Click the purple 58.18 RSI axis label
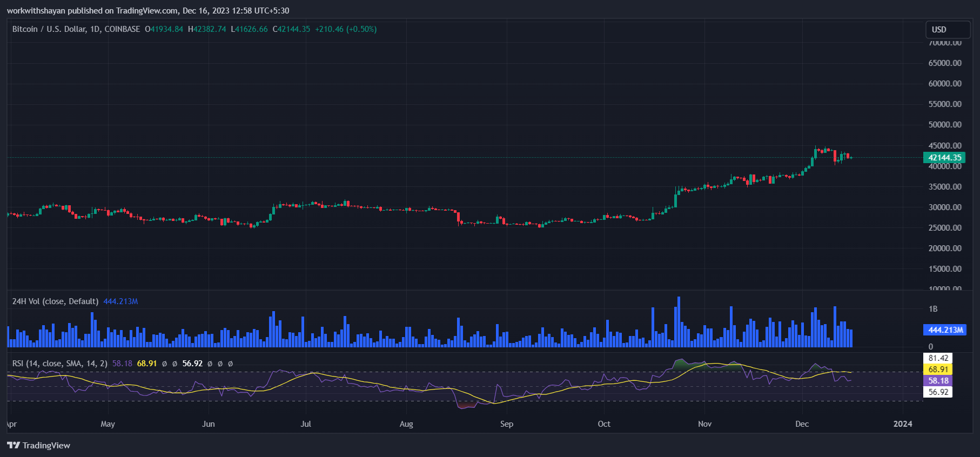Image resolution: width=980 pixels, height=457 pixels. point(938,381)
